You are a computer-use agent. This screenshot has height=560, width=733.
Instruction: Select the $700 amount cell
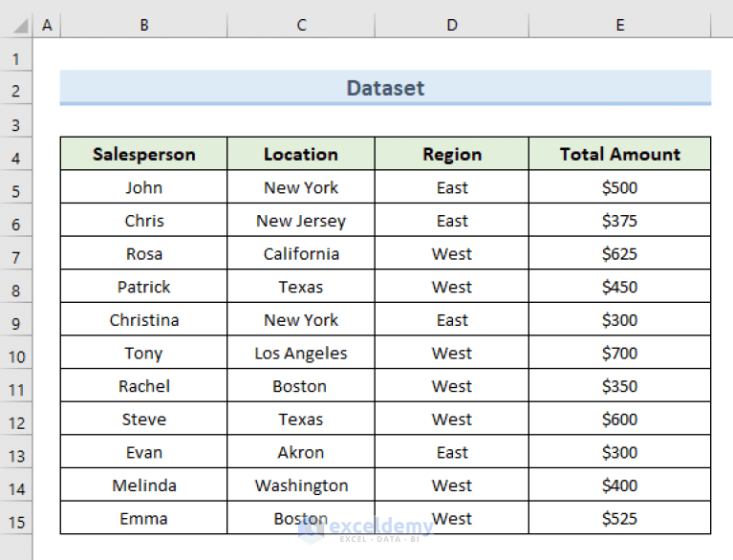(x=620, y=353)
